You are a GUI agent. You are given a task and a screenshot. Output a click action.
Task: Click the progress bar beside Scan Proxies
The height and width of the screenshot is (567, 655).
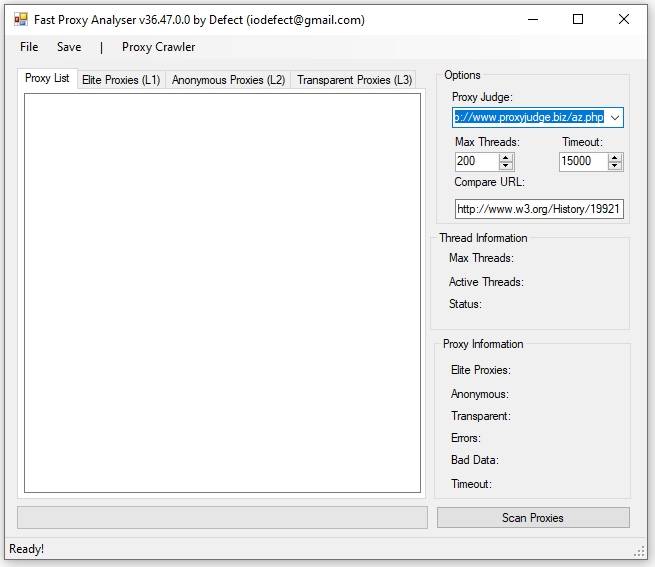(x=222, y=518)
